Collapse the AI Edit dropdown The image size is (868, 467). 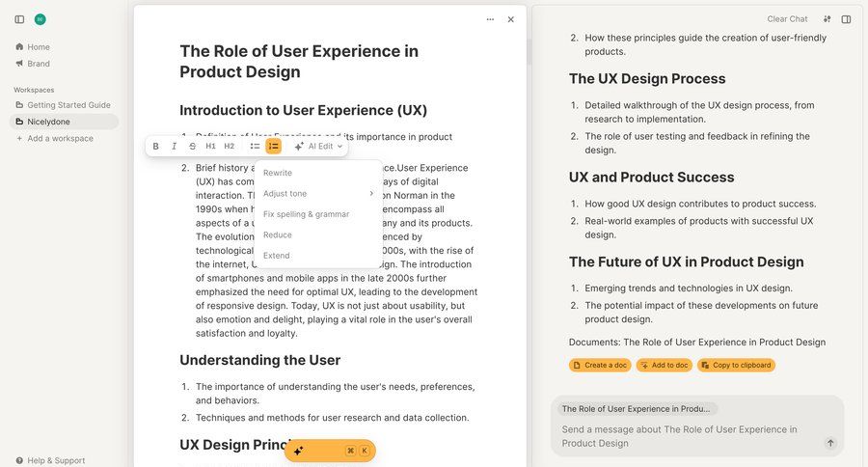(x=318, y=147)
